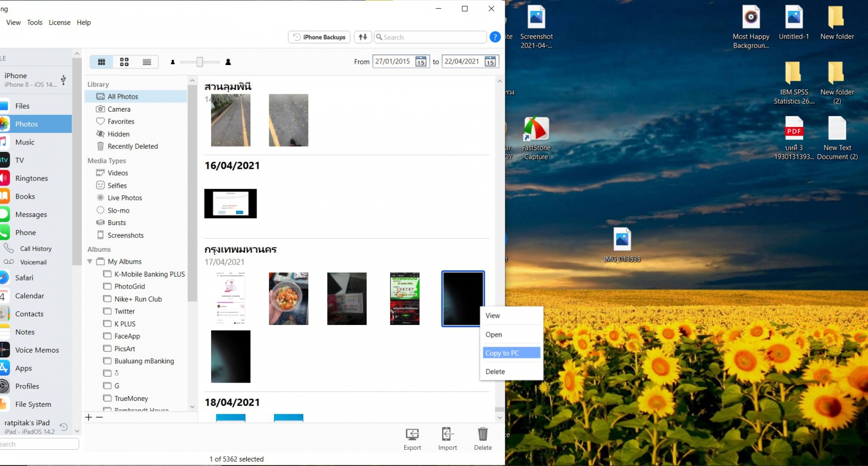Open Messages in the device sidebar
Viewport: 868px width, 466px height.
[x=36, y=214]
